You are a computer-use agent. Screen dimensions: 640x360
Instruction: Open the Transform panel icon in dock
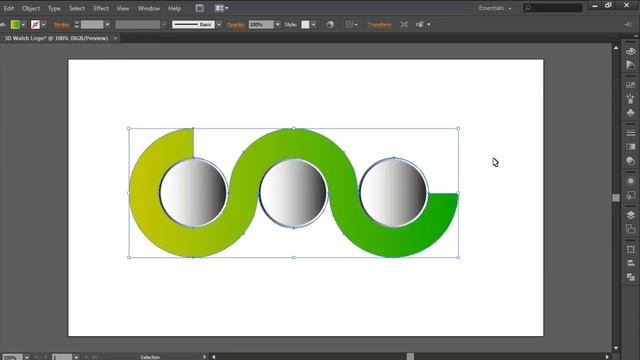[x=631, y=249]
